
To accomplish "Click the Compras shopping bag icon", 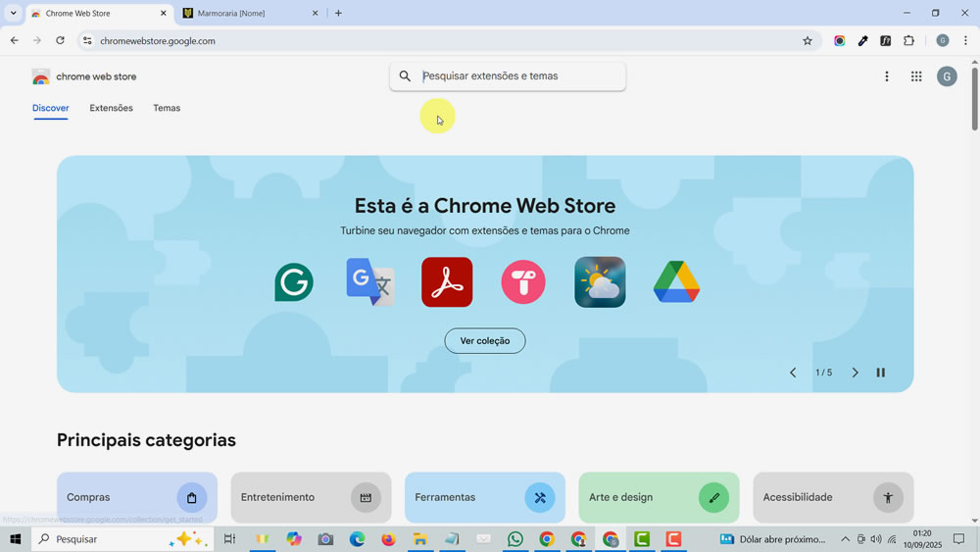I will click(192, 498).
